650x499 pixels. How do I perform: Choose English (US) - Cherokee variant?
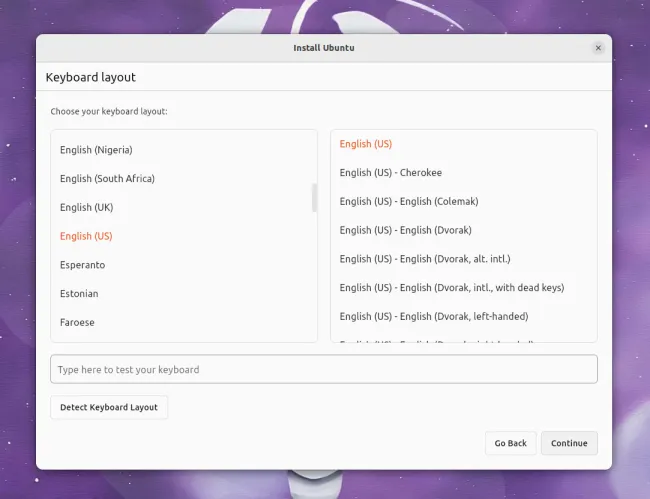click(x=463, y=172)
